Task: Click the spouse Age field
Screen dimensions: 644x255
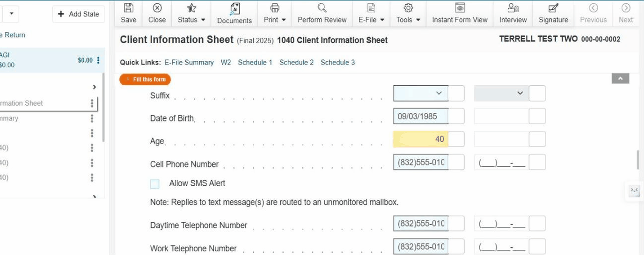Action: coord(501,139)
